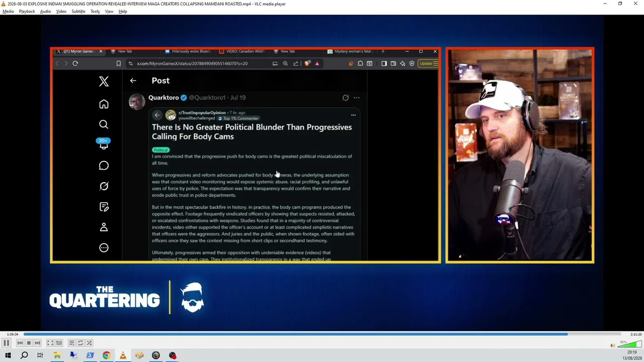Viewport: 644px width, 362px height.
Task: Open the Playback menu
Action: pos(27,12)
